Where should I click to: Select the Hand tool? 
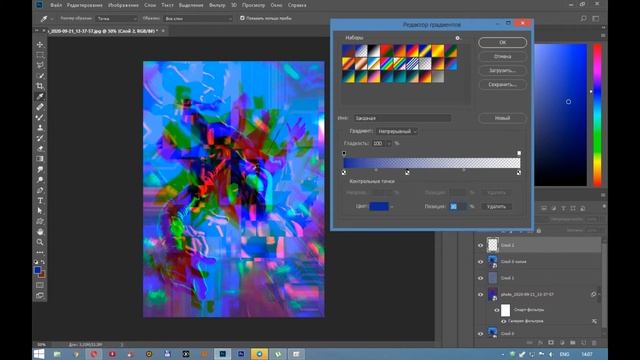pos(40,231)
